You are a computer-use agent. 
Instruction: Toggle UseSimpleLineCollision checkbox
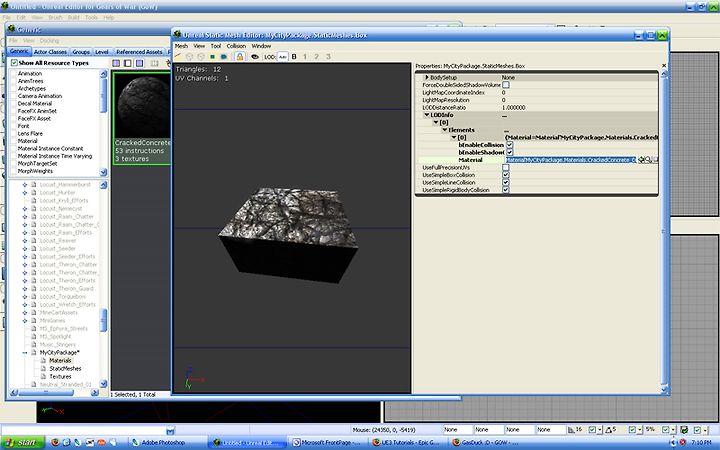(506, 182)
